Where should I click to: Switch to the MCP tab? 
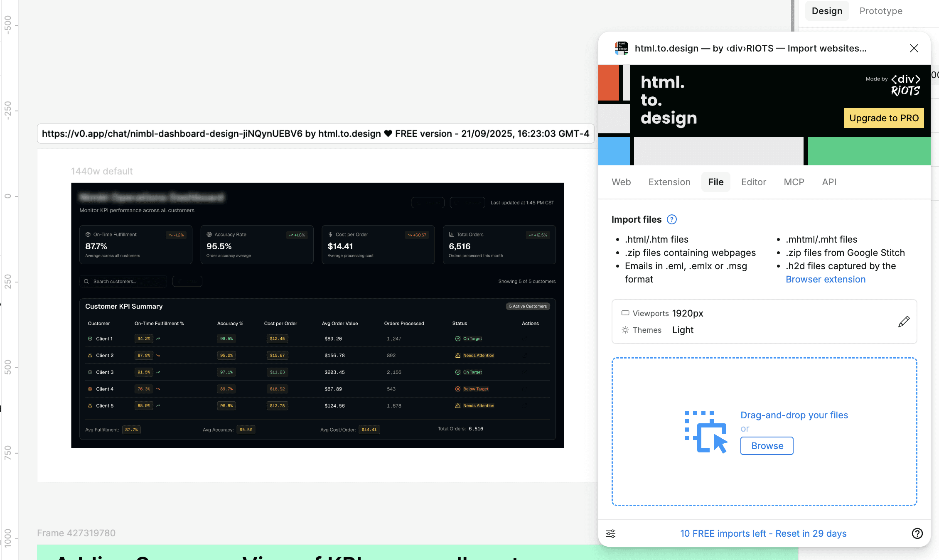[794, 182]
